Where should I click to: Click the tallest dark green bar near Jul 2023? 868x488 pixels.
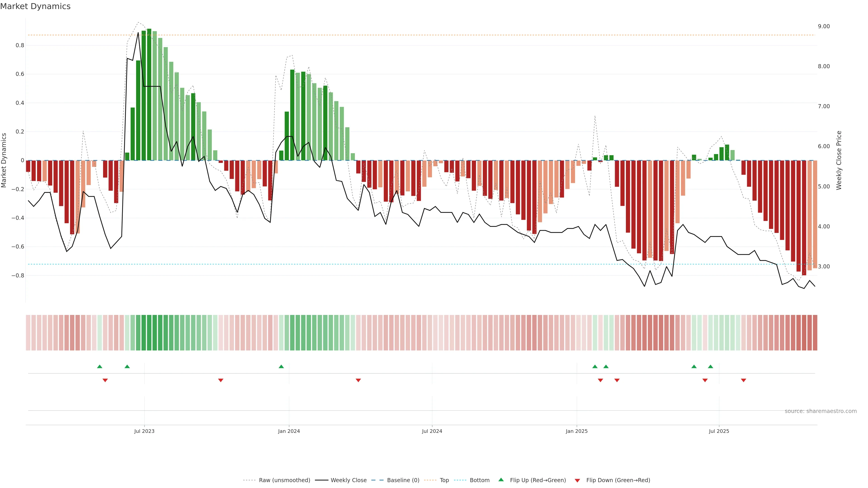click(149, 94)
